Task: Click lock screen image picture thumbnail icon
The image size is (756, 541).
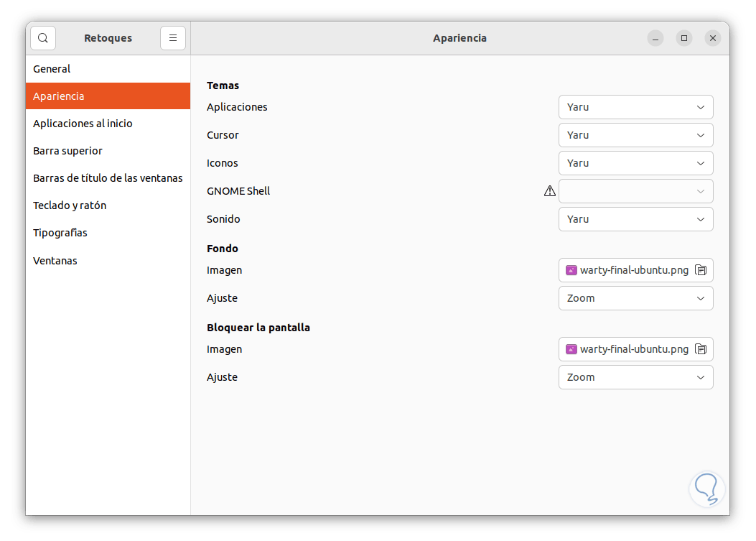Action: [571, 349]
